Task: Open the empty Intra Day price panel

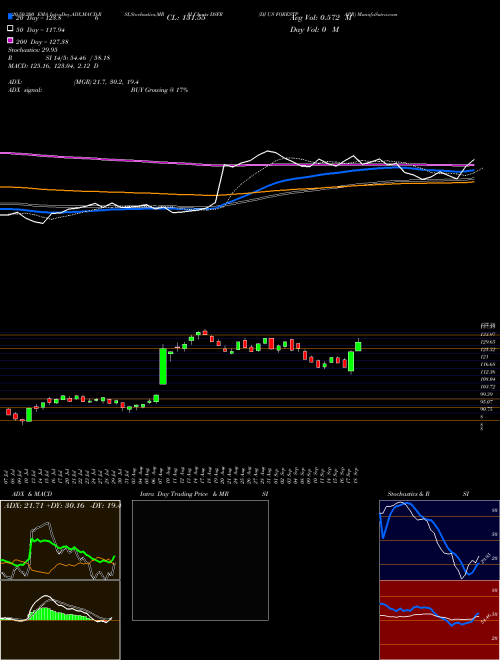Action: coord(200,560)
